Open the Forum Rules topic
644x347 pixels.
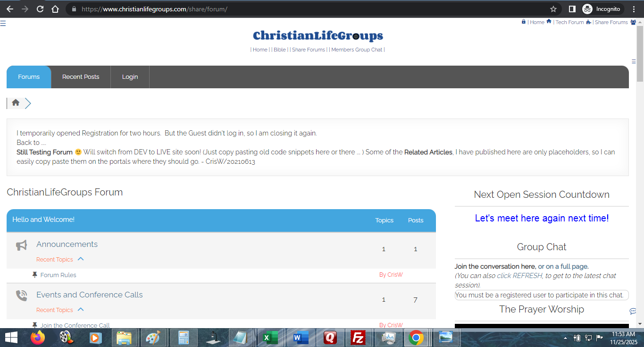[58, 275]
